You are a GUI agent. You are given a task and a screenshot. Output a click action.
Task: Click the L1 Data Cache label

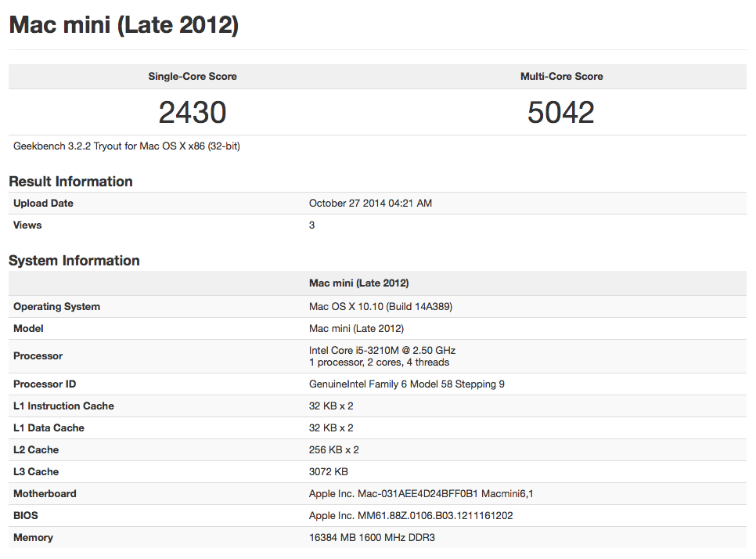49,427
